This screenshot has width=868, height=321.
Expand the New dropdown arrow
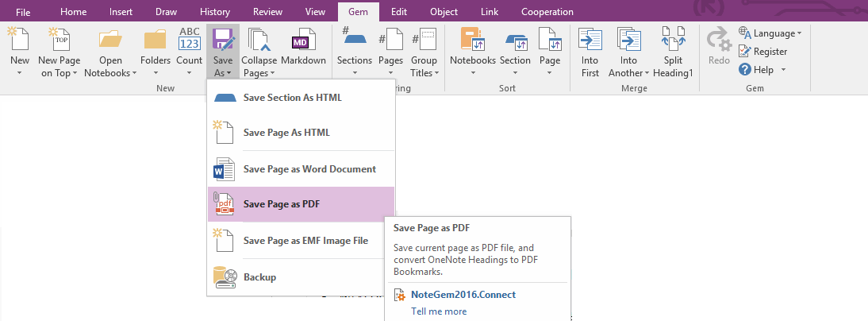19,73
